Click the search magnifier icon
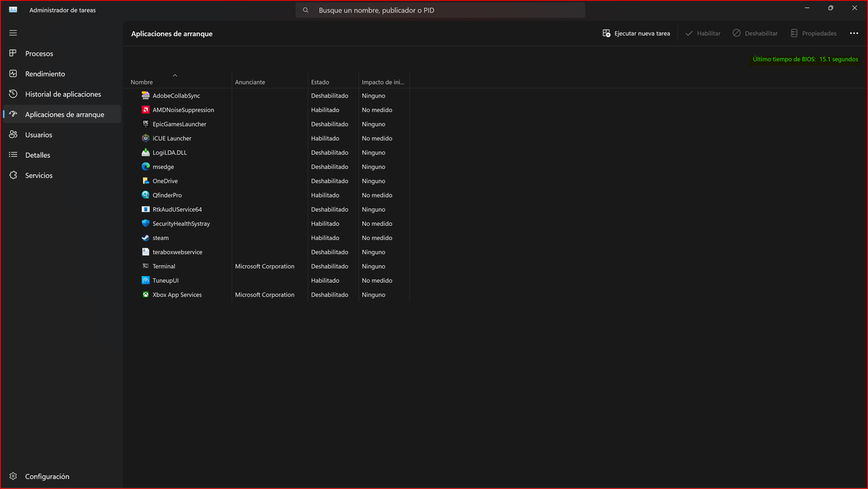868x489 pixels. point(306,10)
